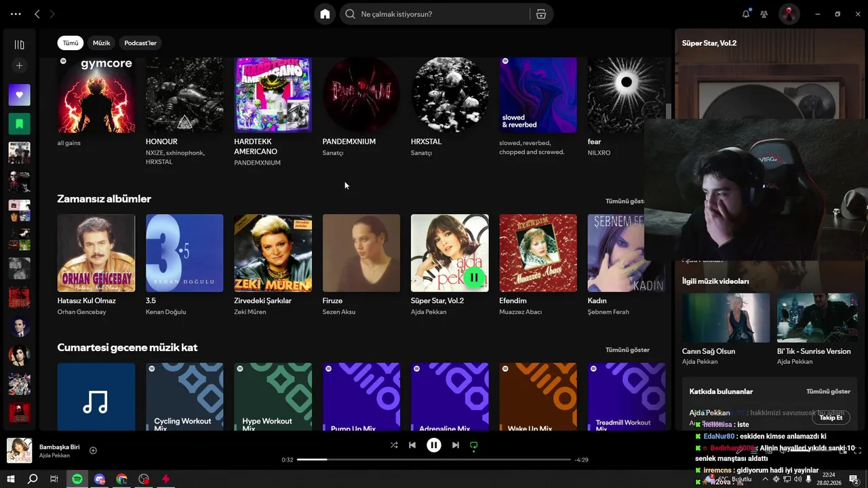This screenshot has width=868, height=488.
Task: Pause Süper Star, Vol.2 on album card
Action: coord(474,277)
